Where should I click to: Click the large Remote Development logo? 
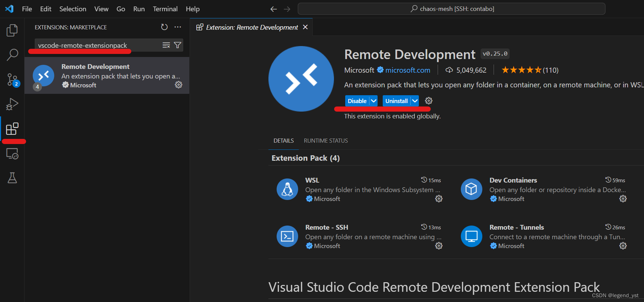click(x=301, y=79)
